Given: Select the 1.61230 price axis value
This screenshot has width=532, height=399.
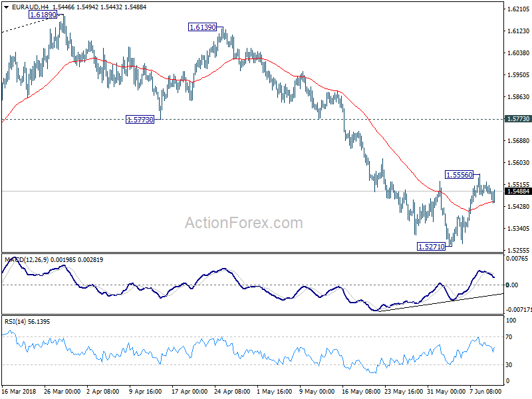Looking at the screenshot, I should [x=519, y=31].
